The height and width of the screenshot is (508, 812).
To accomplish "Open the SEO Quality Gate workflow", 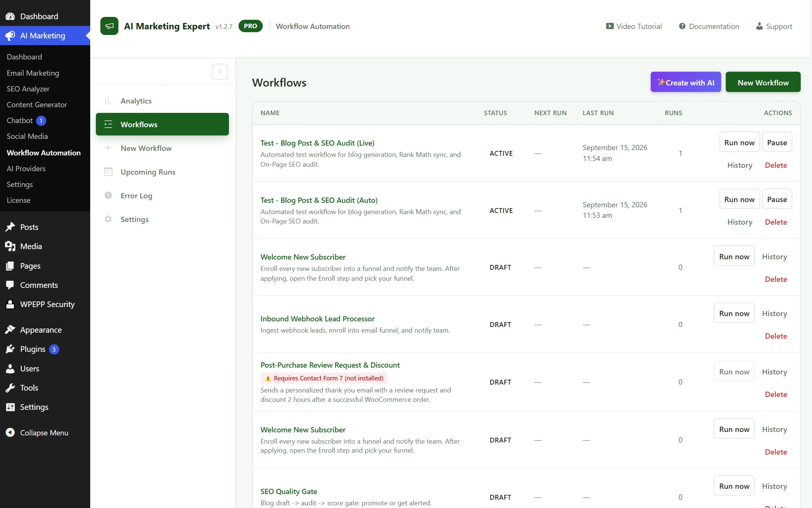I will coord(289,491).
